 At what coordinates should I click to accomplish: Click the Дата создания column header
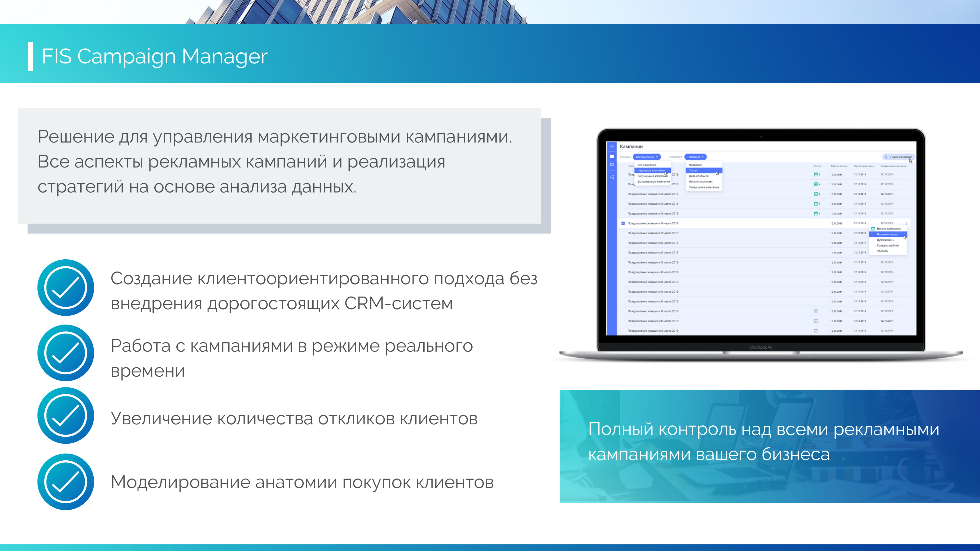pyautogui.click(x=839, y=166)
